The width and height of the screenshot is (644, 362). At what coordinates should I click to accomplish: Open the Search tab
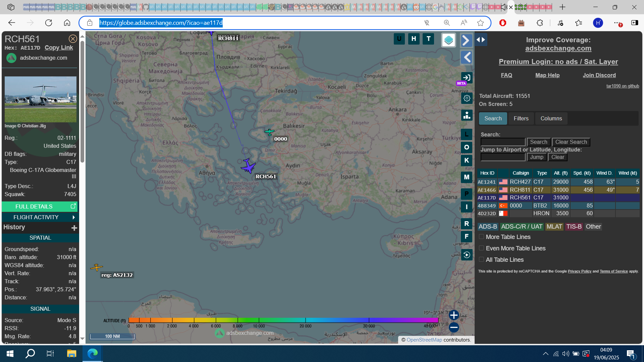click(x=493, y=119)
